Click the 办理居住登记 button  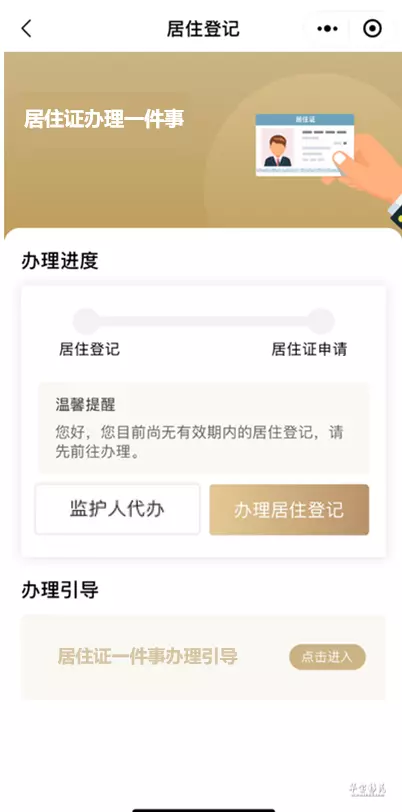click(289, 509)
